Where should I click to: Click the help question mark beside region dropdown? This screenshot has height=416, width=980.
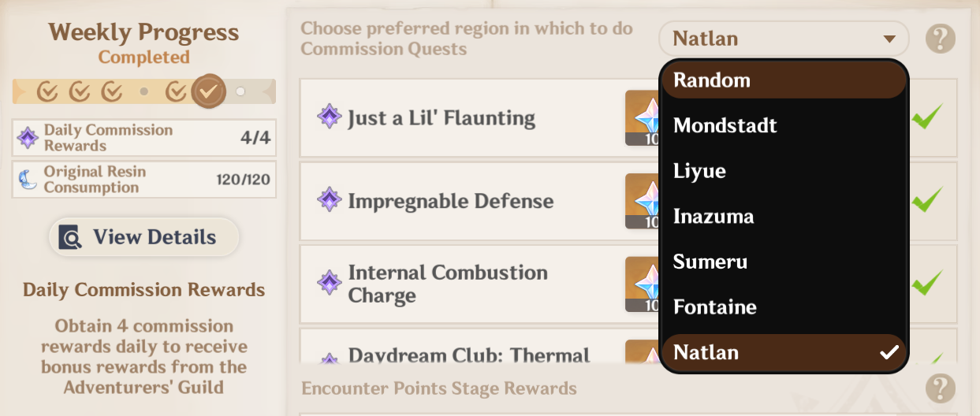(941, 39)
